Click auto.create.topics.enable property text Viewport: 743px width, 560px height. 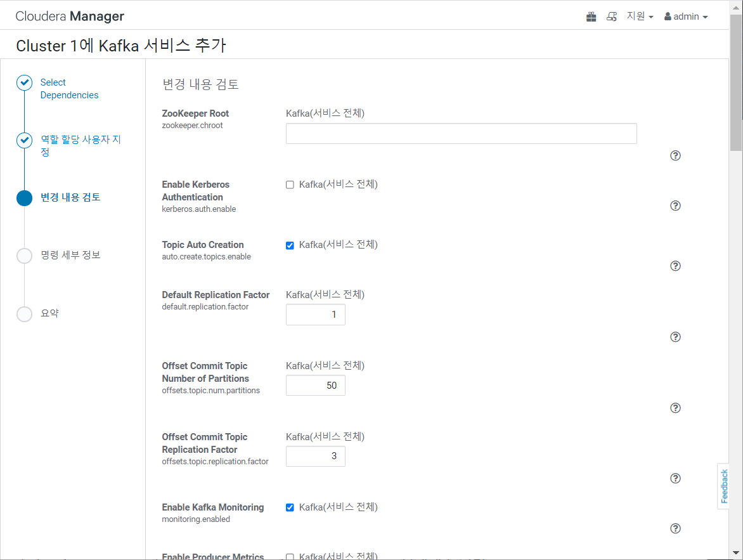[206, 257]
